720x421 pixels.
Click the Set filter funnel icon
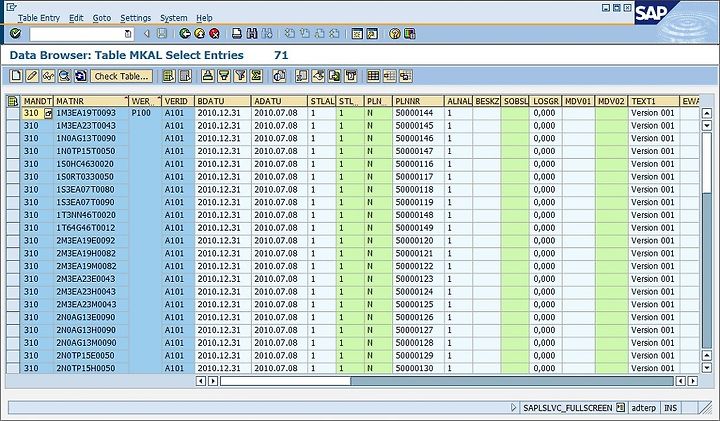pyautogui.click(x=240, y=76)
